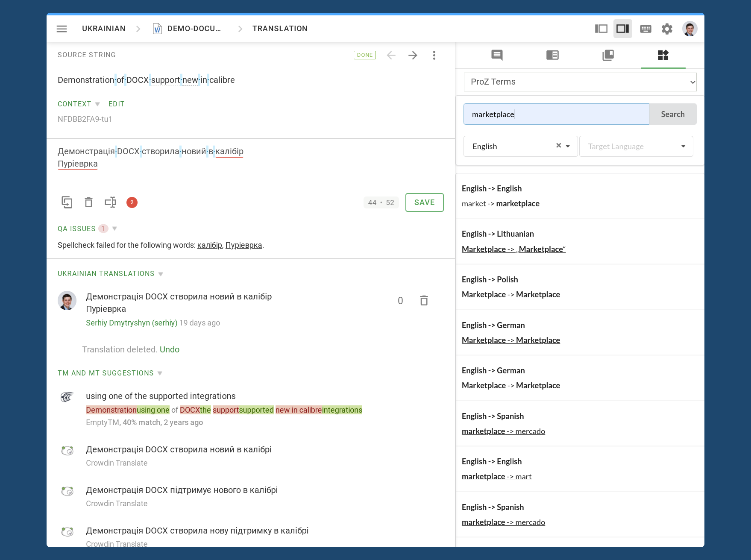The height and width of the screenshot is (560, 751).
Task: Click misspelled word калібір in QA issues
Action: click(209, 245)
